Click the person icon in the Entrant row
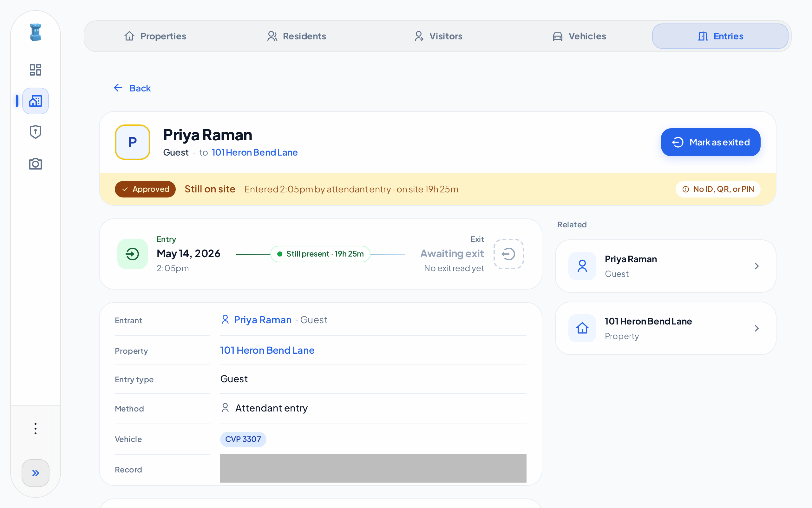 (225, 319)
